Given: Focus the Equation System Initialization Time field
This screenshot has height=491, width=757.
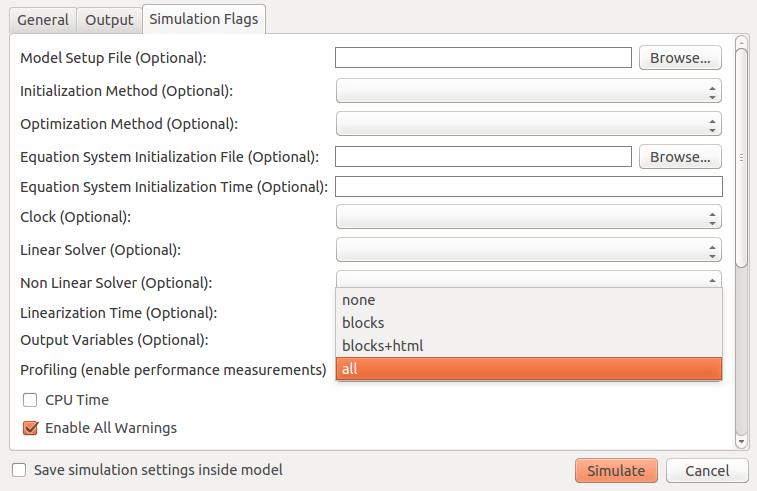Looking at the screenshot, I should coord(528,187).
